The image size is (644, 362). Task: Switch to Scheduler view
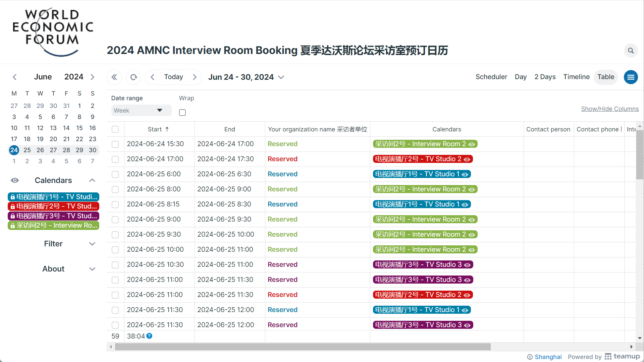pos(491,77)
